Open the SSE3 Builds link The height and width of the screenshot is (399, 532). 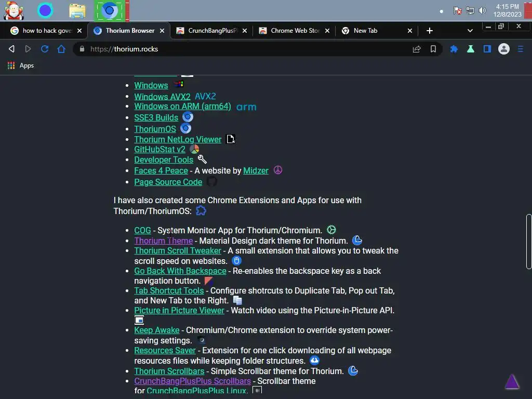click(156, 117)
